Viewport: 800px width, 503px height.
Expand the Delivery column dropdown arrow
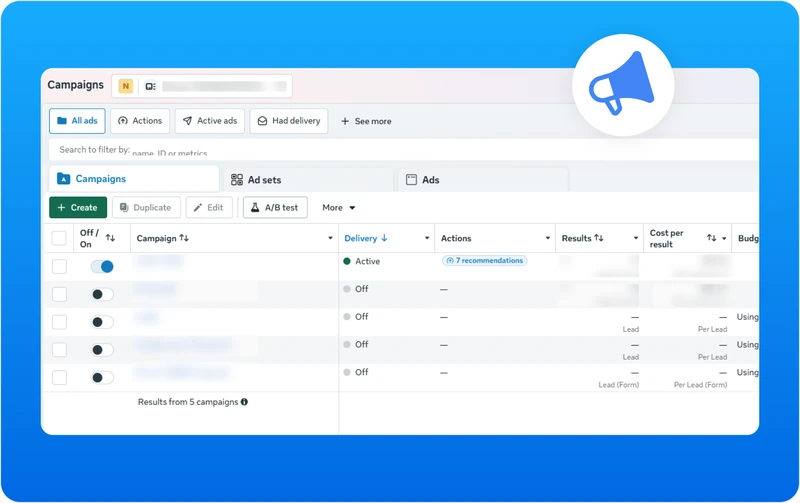[x=427, y=238]
